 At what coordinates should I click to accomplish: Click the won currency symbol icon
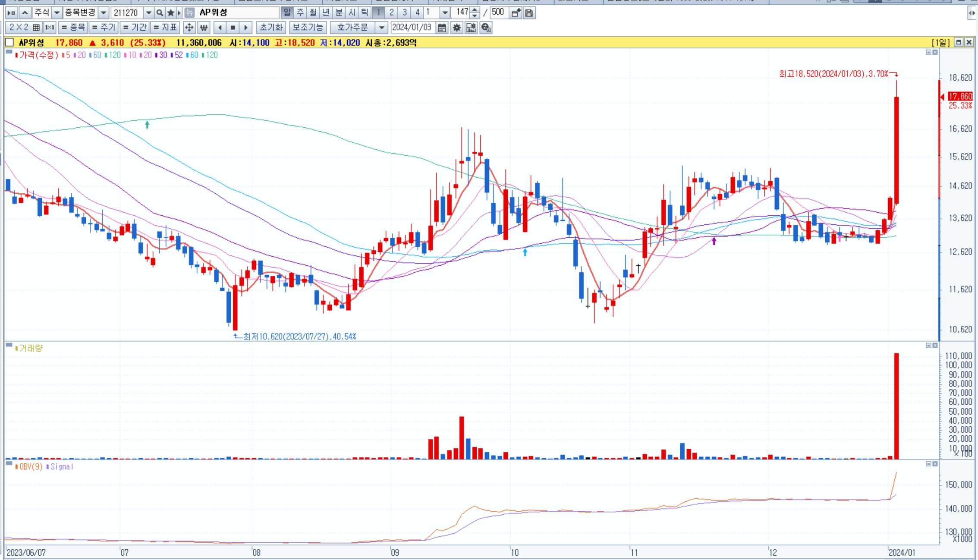(204, 28)
